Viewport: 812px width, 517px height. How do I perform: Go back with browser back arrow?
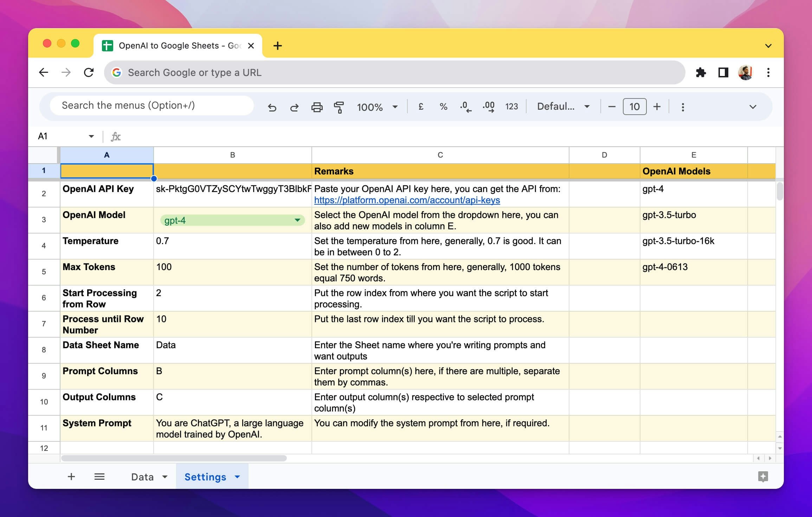click(x=44, y=72)
